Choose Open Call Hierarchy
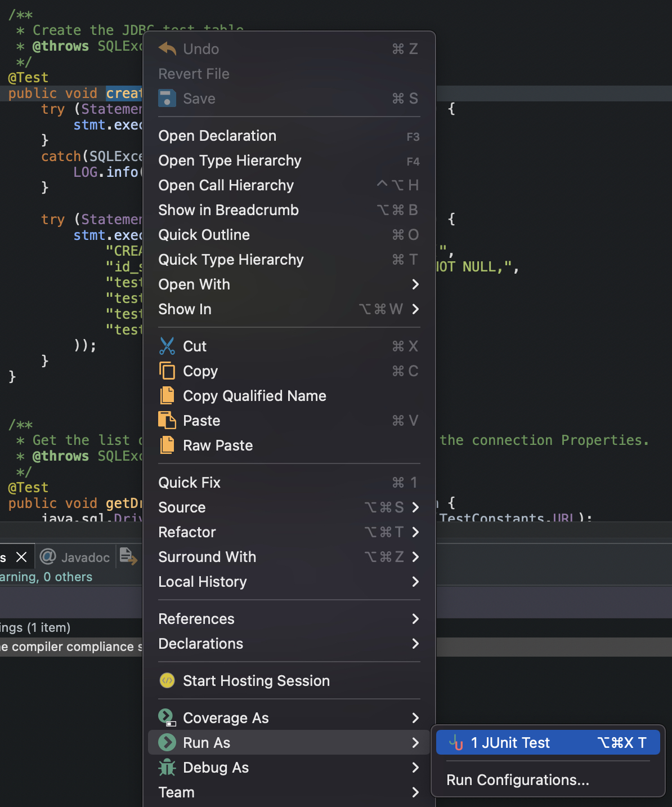The height and width of the screenshot is (807, 672). click(289, 185)
